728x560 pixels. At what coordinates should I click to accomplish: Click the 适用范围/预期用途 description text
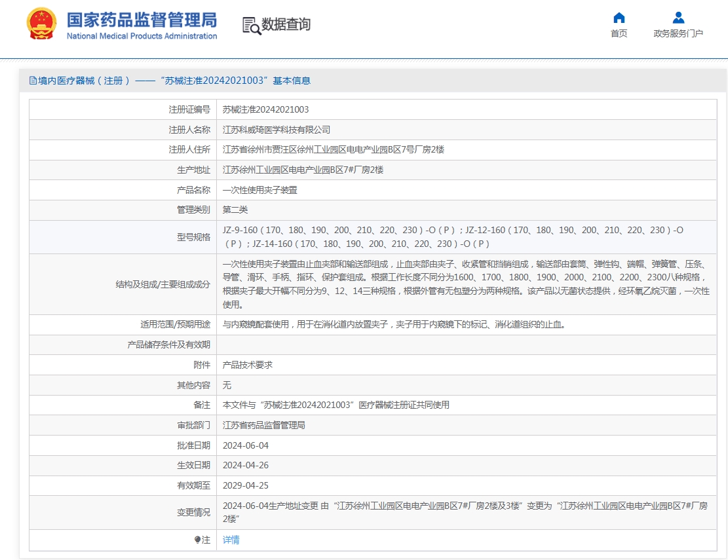tap(394, 325)
